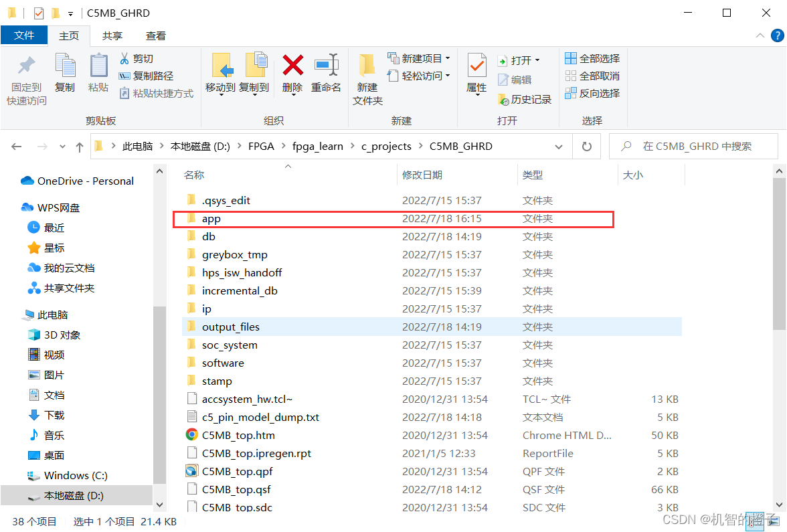787x532 pixels.
Task: Open the C5MB_top.htm Chrome file
Action: tap(238, 435)
